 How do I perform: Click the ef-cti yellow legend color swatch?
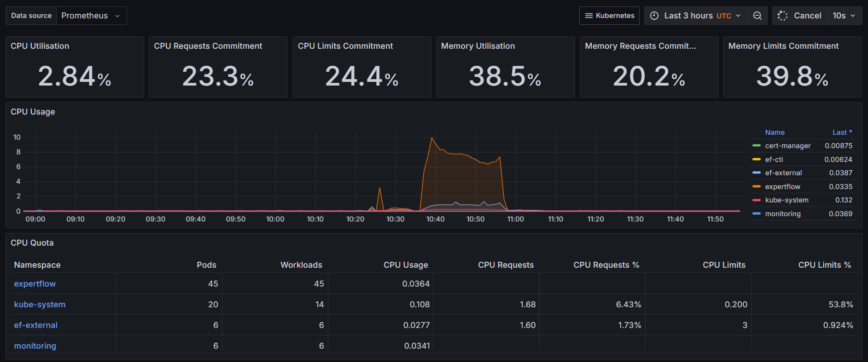[756, 160]
